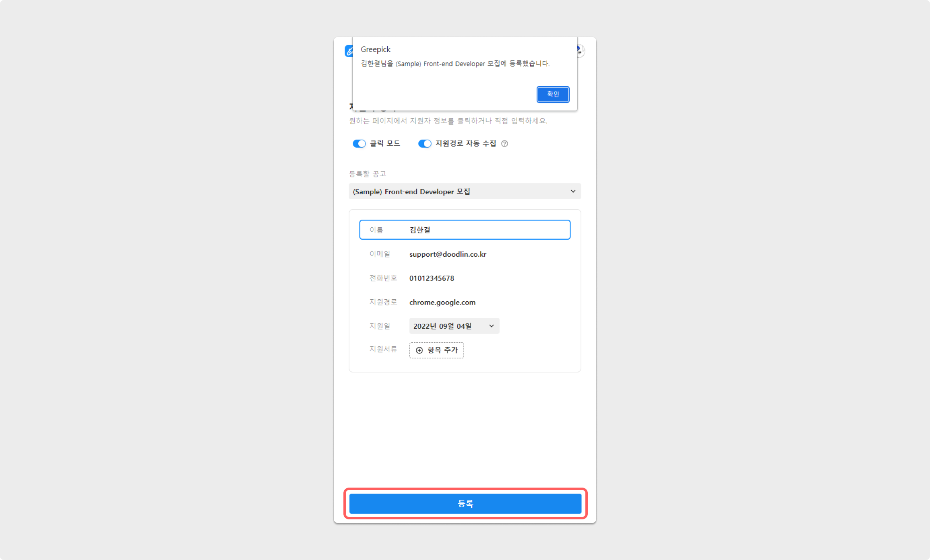Click the 전화번호 field with 01012345678
This screenshot has height=560, width=930.
[x=432, y=278]
